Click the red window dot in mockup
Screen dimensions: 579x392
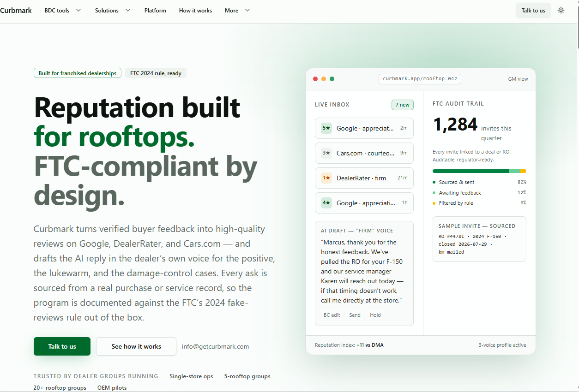[315, 79]
